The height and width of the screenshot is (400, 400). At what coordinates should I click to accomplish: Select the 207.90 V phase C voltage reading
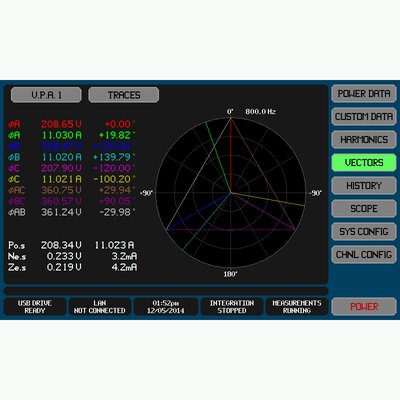tap(61, 168)
